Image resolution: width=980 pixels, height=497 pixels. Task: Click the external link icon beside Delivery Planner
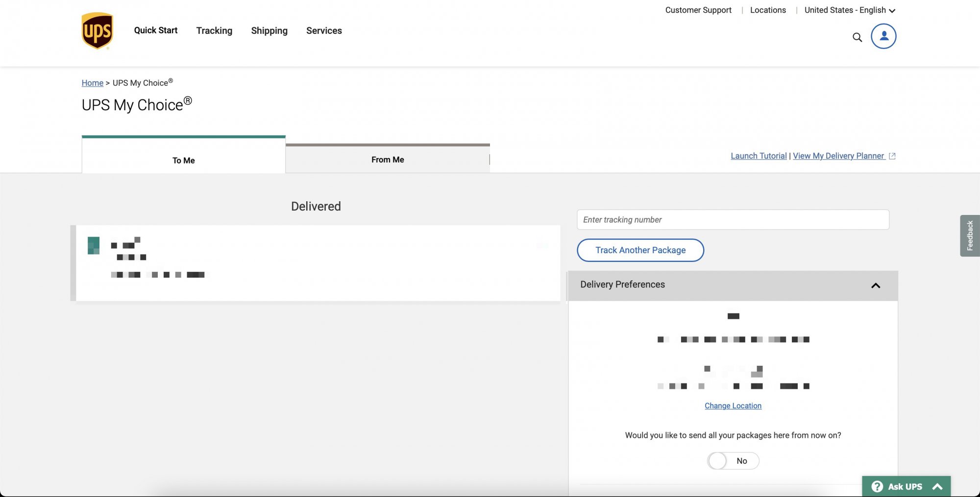pyautogui.click(x=892, y=156)
